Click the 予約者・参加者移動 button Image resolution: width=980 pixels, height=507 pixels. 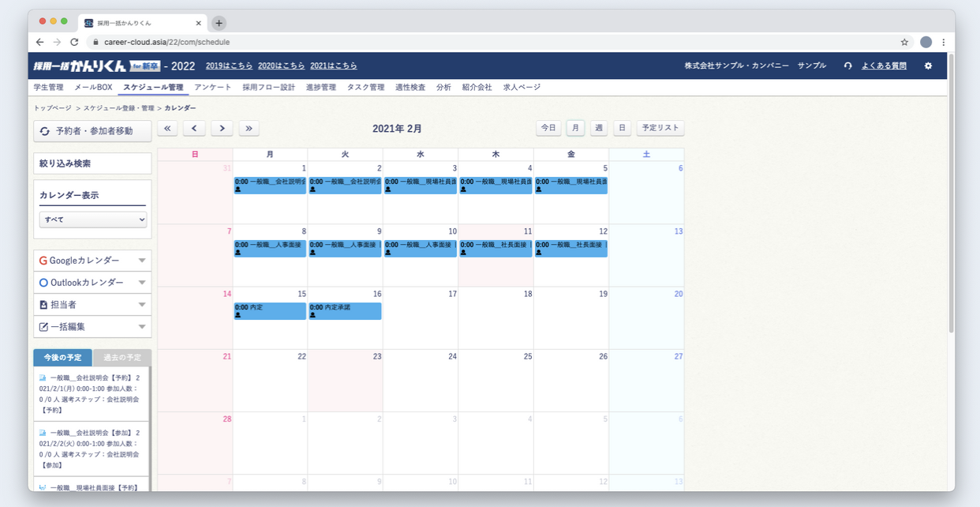point(92,131)
